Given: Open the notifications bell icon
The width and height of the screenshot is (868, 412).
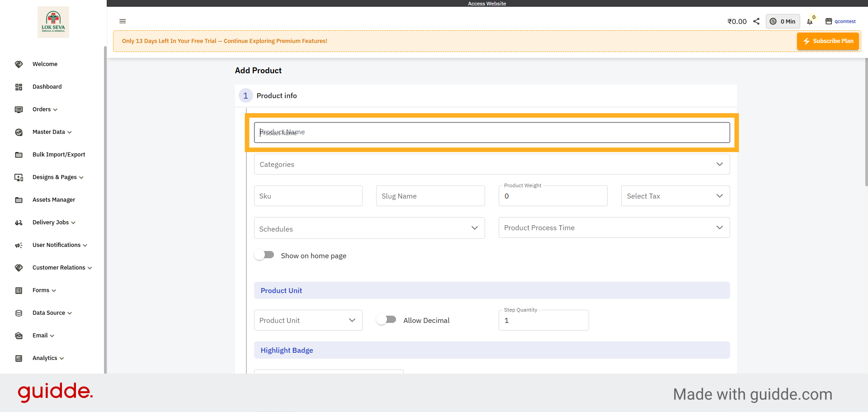Looking at the screenshot, I should pyautogui.click(x=810, y=21).
